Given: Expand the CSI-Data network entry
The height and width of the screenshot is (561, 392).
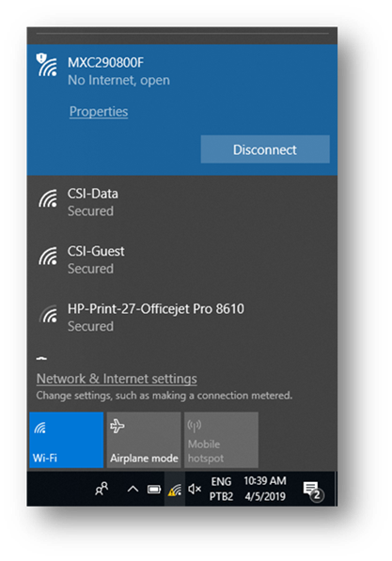Looking at the screenshot, I should pos(181,202).
